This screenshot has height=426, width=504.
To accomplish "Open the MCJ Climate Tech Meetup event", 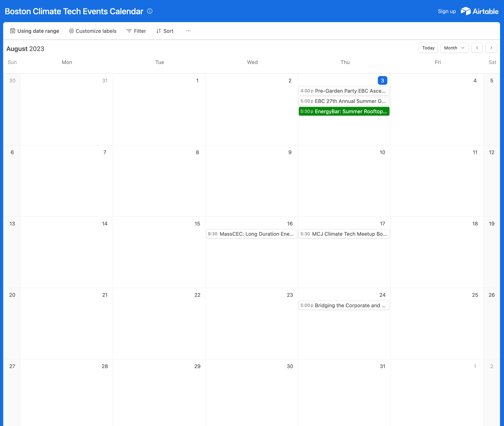I will 344,234.
